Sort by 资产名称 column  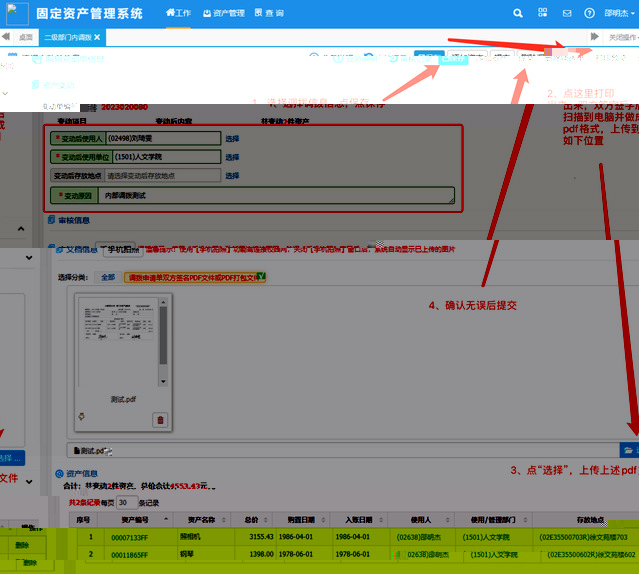tap(223, 520)
